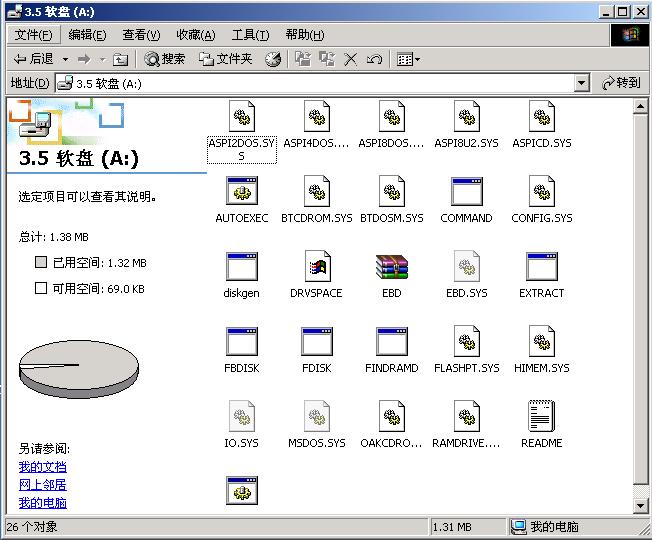Screen dimensions: 652x540
Task: Click the 搜索 search button
Action: (x=164, y=59)
